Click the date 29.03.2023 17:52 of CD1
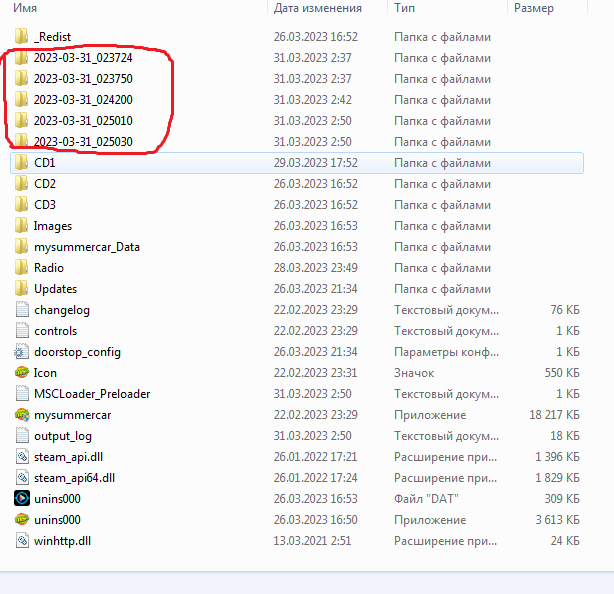Viewport: 614px width, 594px height. pyautogui.click(x=316, y=162)
